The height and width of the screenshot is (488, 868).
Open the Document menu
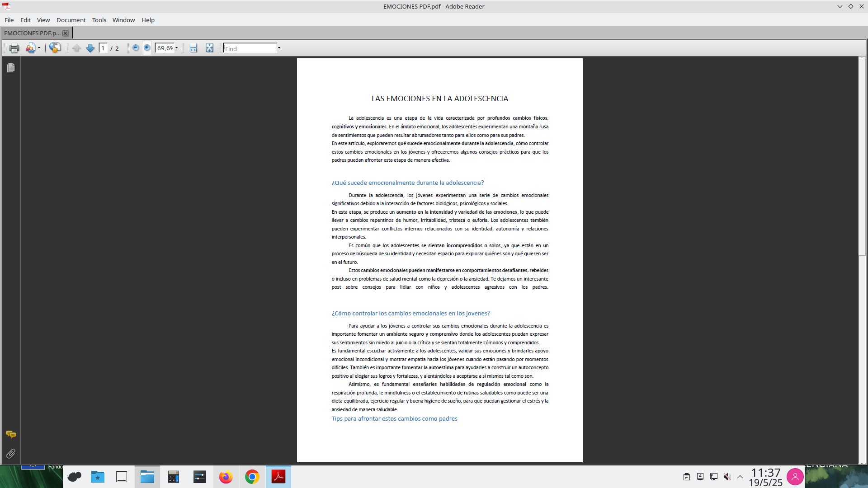click(x=71, y=20)
